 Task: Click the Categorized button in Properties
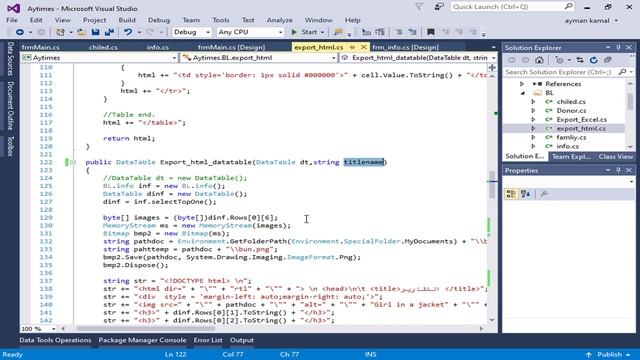(511, 194)
